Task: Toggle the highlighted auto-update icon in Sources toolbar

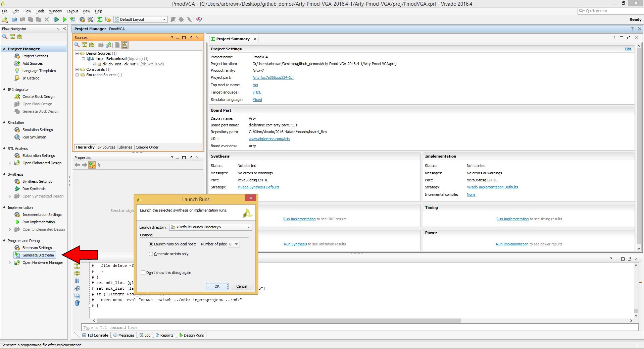Action: 125,45
